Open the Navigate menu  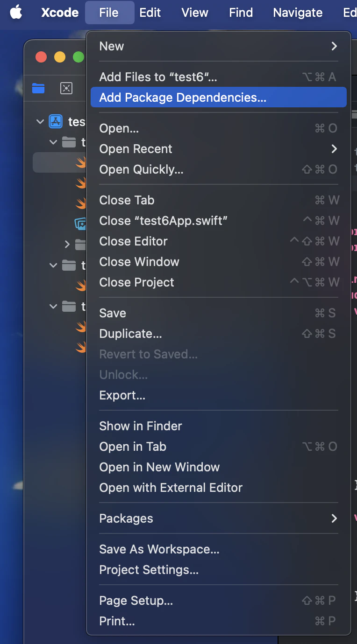(298, 13)
